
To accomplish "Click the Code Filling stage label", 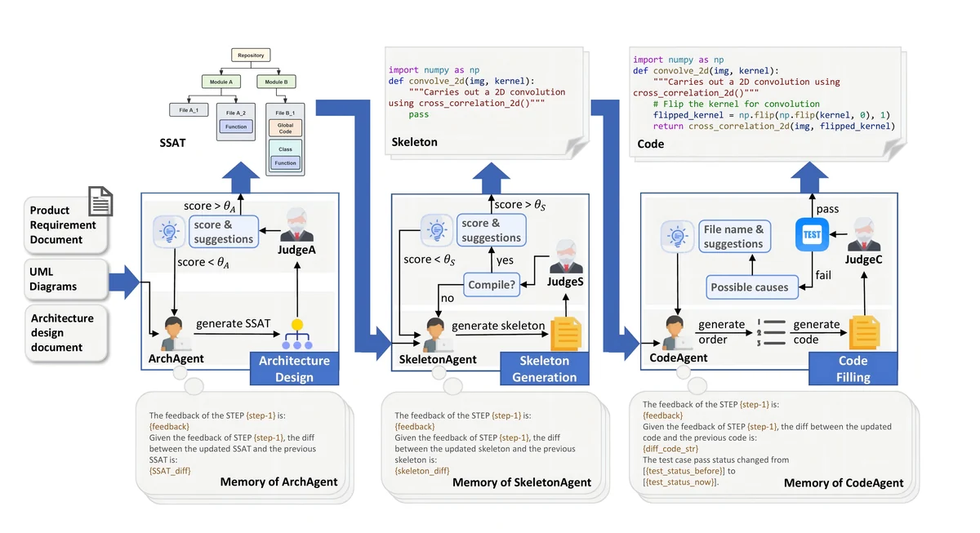I will click(853, 369).
